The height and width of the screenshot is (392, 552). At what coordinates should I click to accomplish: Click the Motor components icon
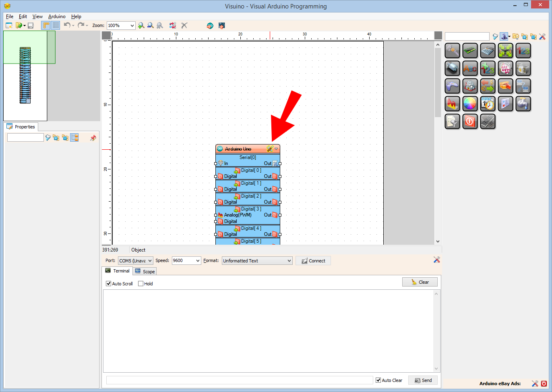(x=453, y=68)
